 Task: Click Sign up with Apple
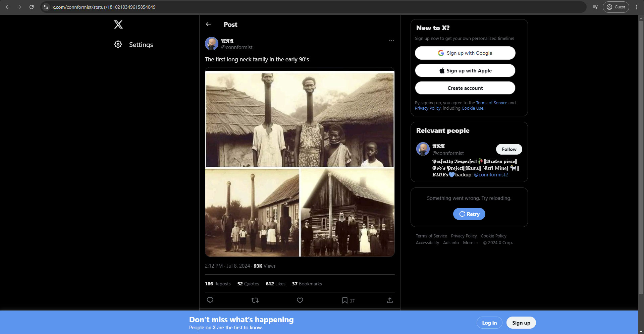(x=465, y=70)
